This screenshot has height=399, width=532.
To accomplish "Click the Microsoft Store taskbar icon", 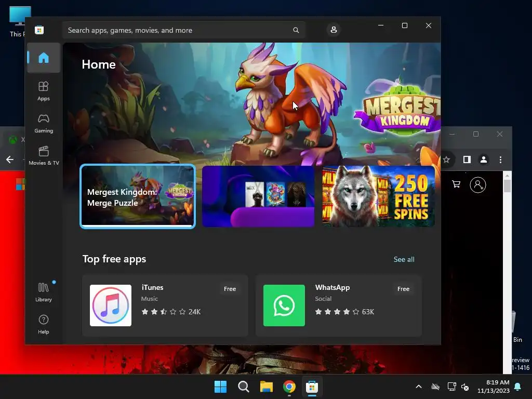I will [312, 387].
